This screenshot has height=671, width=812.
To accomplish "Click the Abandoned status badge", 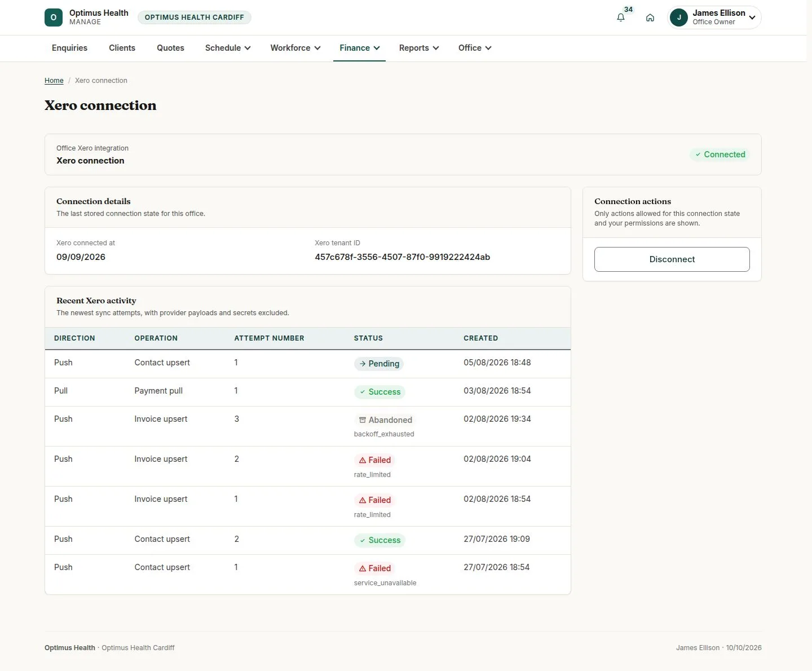I will pos(386,420).
